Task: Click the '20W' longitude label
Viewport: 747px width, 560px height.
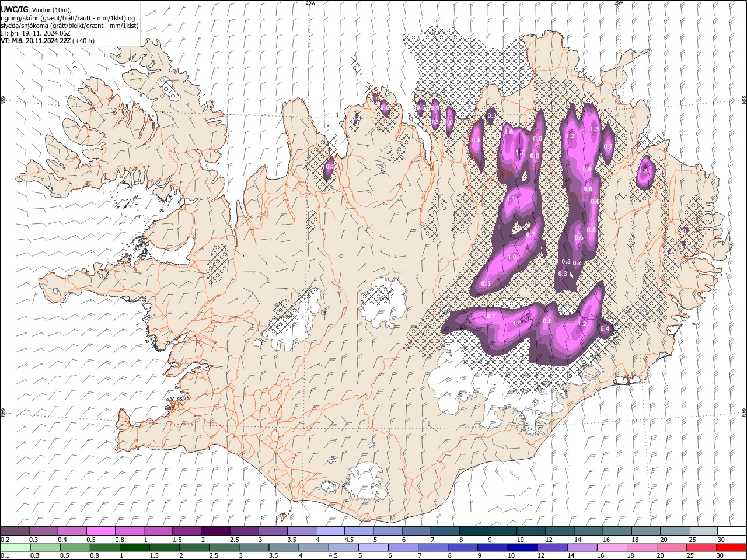Action: 310,3
